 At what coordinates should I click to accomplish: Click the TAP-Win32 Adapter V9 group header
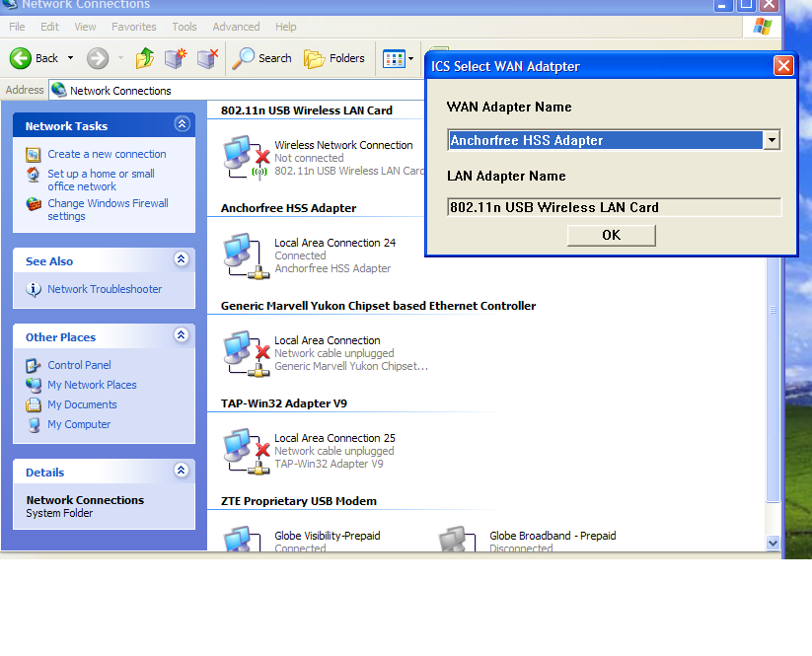284,403
